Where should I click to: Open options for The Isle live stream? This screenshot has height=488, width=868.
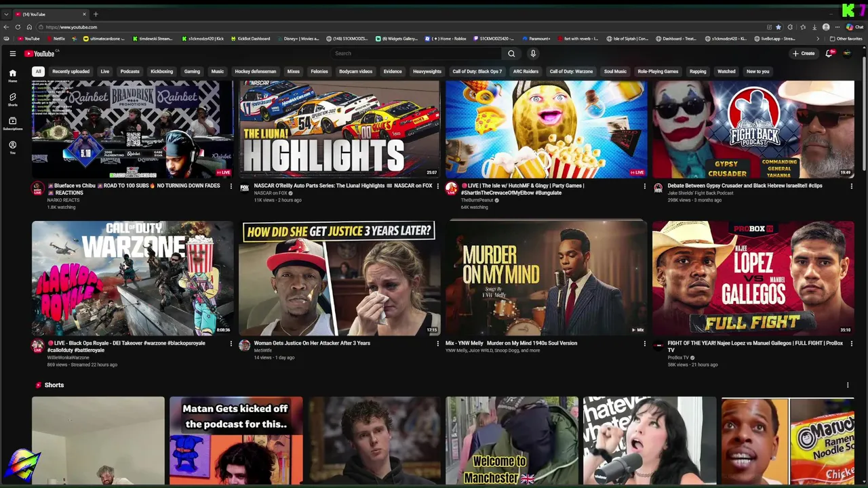[644, 186]
